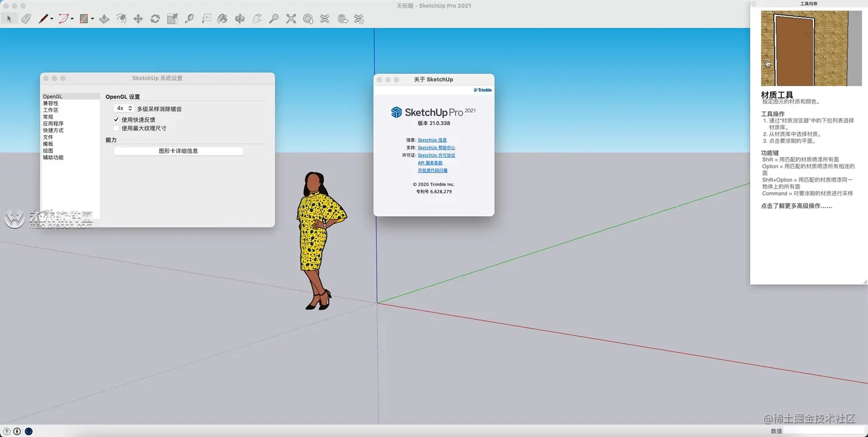Open the Extension Warehouse icon
This screenshot has height=437, width=868.
pos(325,19)
